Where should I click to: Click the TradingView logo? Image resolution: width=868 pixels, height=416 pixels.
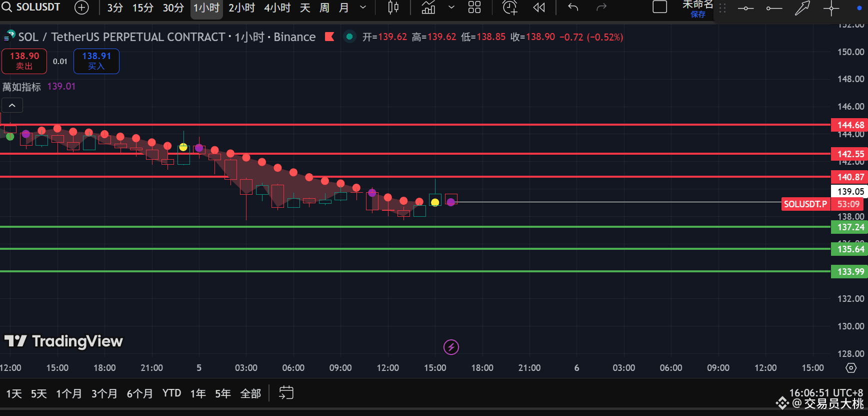pos(63,341)
